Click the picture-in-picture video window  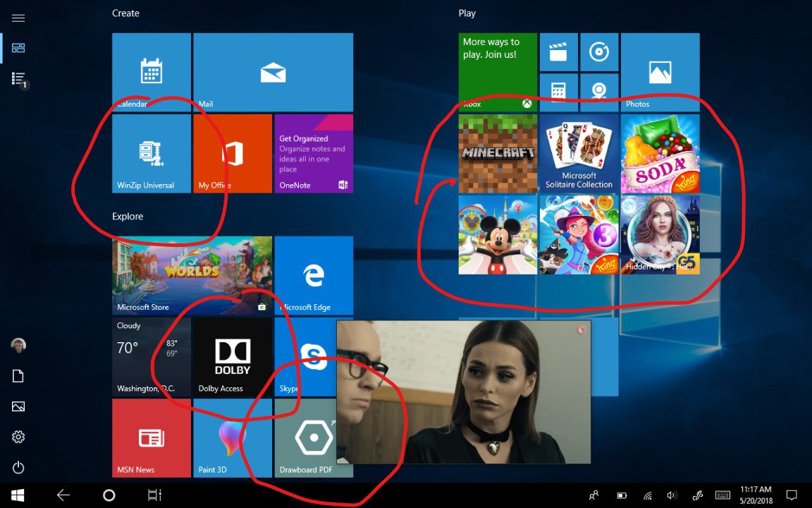tap(464, 392)
